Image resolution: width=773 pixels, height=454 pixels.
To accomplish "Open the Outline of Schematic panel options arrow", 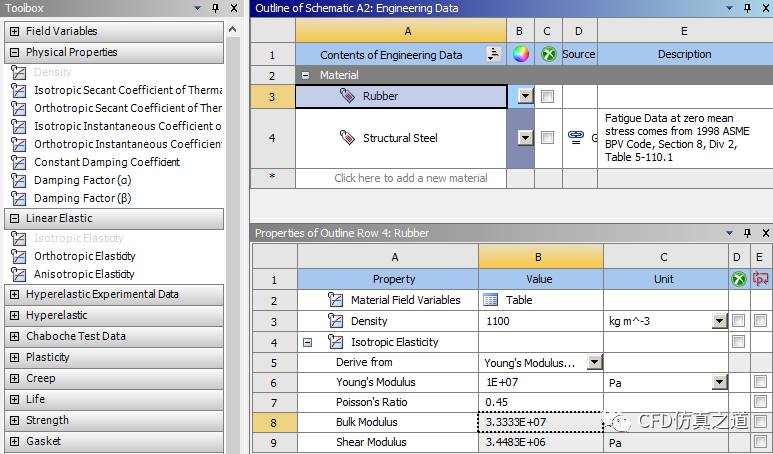I will [x=730, y=8].
